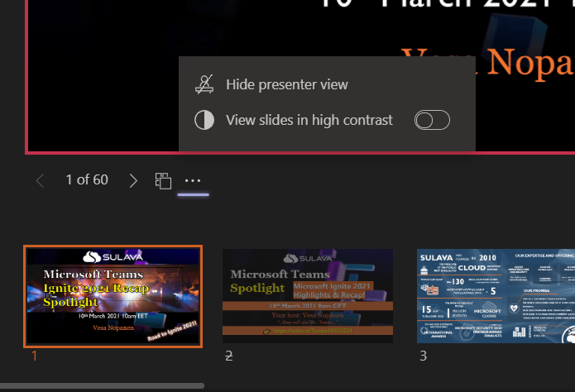Click the previous slide arrow
This screenshot has height=392, width=575.
[x=40, y=180]
